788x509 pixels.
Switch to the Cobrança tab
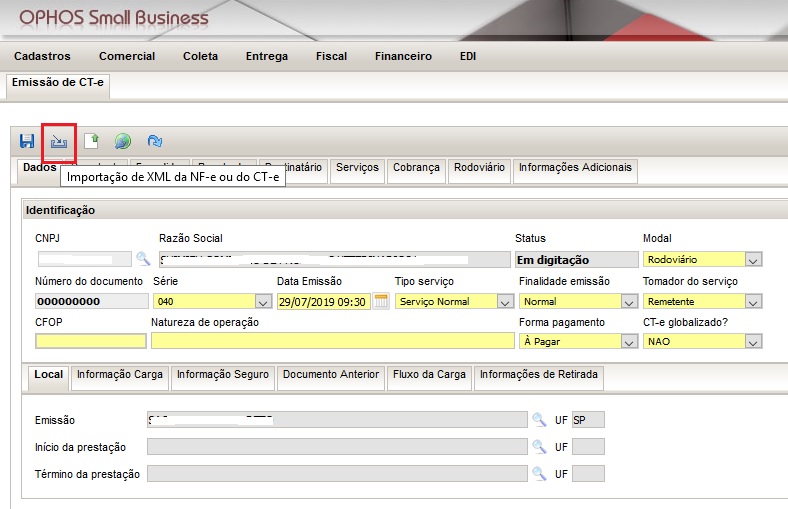(416, 170)
